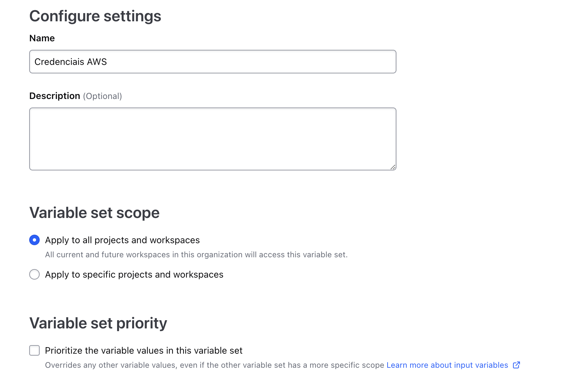This screenshot has width=585, height=392.
Task: Click the Variable set priority heading
Action: [x=98, y=323]
